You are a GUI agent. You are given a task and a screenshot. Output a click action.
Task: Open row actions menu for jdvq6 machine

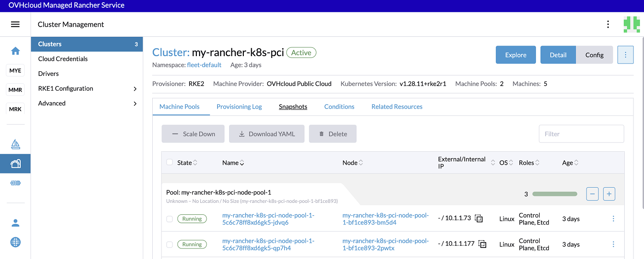[x=613, y=219]
